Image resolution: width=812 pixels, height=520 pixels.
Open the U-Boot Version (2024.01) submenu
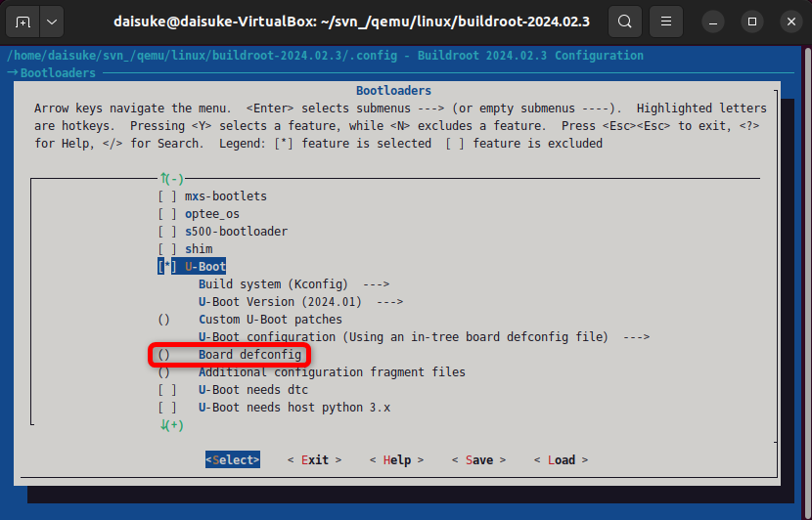(x=300, y=302)
